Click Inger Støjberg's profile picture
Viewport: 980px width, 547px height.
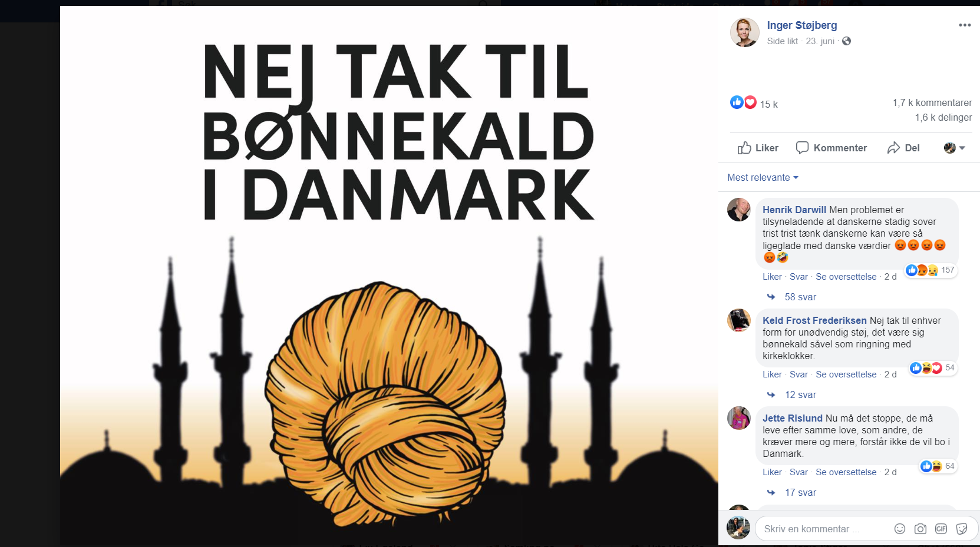[x=744, y=32]
